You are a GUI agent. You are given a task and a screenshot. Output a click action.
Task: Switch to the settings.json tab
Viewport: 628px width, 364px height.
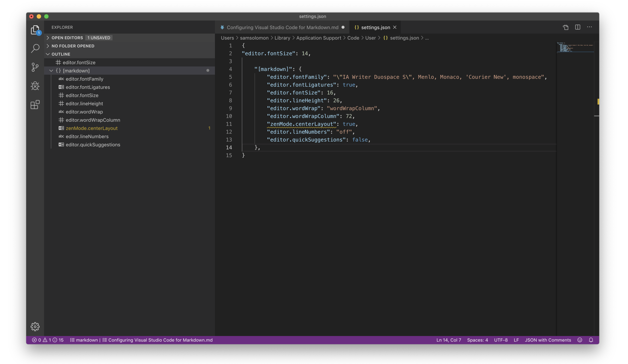click(375, 27)
